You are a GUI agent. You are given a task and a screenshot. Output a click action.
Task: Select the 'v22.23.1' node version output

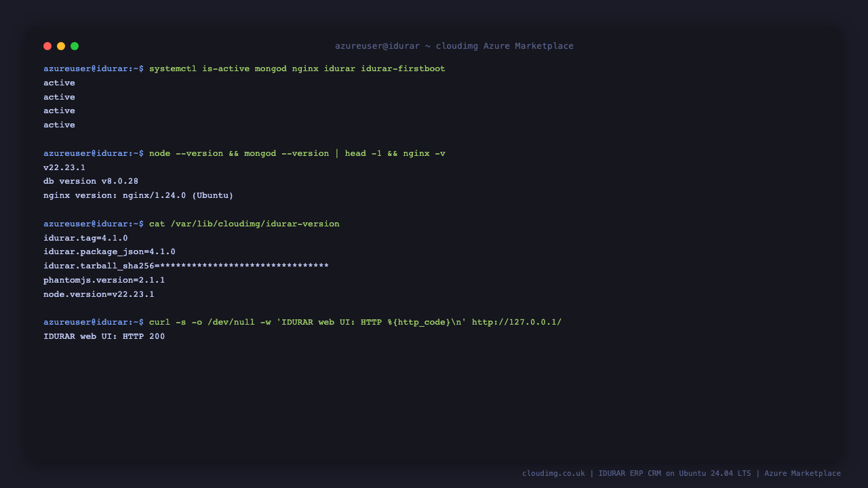pyautogui.click(x=64, y=167)
